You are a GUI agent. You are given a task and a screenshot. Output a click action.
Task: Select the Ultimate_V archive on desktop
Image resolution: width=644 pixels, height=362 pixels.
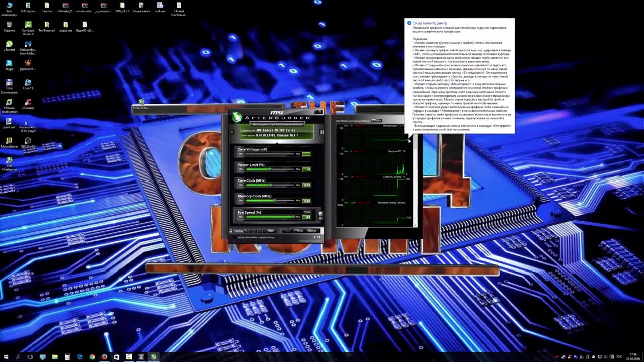click(65, 7)
